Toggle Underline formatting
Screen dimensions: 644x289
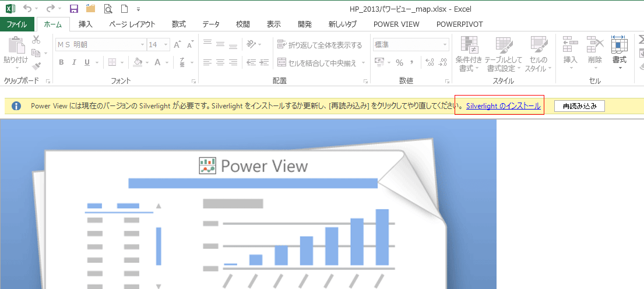click(x=87, y=62)
